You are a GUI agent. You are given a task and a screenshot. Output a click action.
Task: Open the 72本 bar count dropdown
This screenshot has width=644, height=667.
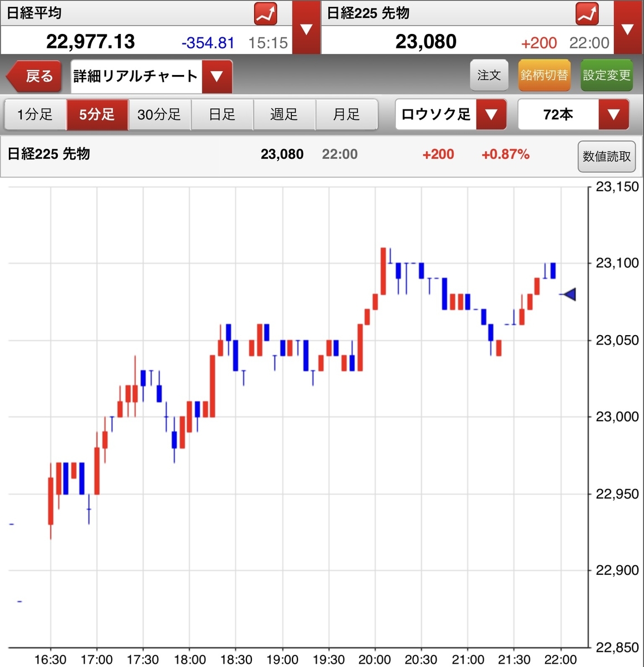(573, 115)
